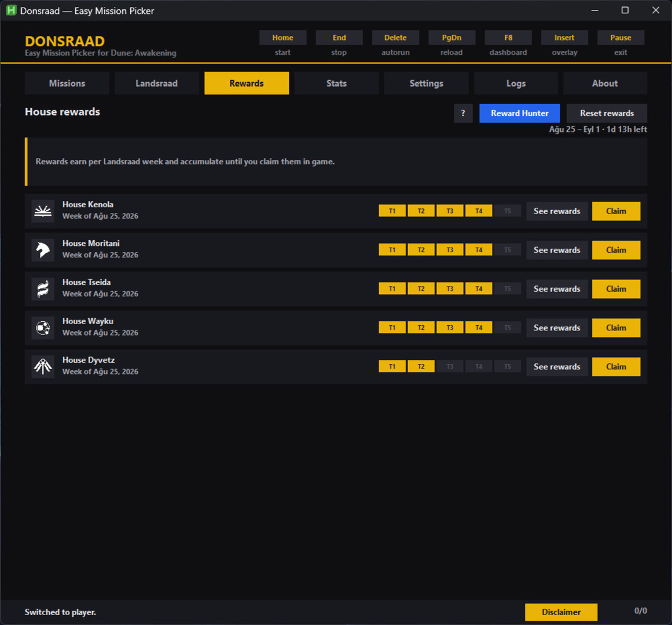
Task: Toggle T3 tier for House Tseida
Action: pyautogui.click(x=450, y=289)
